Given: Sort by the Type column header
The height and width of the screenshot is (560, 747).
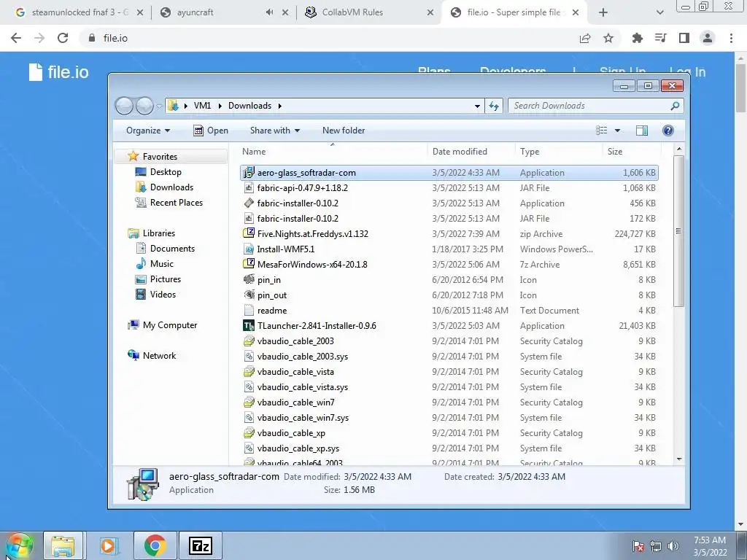Looking at the screenshot, I should coord(559,152).
